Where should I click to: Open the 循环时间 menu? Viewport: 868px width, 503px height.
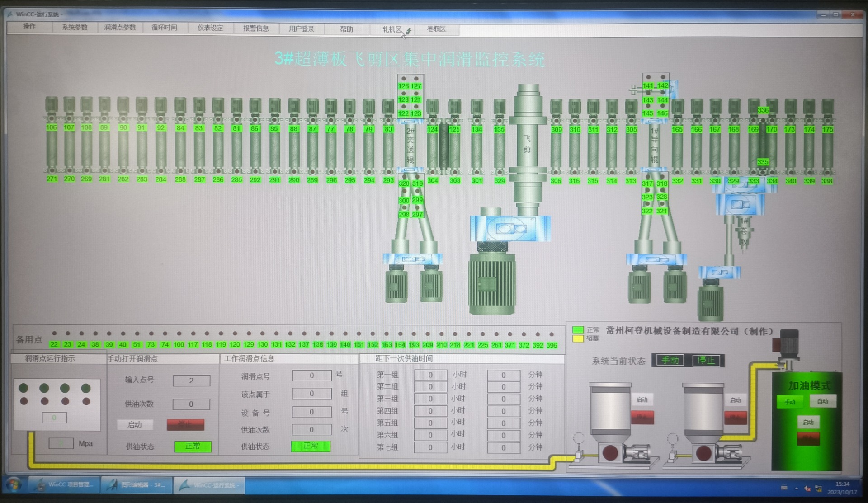[165, 28]
